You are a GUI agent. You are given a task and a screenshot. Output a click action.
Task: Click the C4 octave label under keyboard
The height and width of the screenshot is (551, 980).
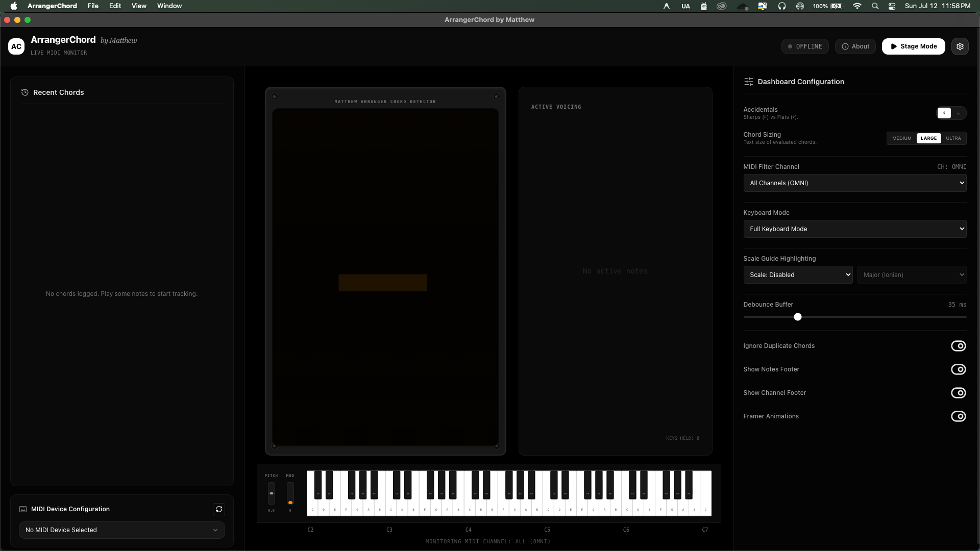[x=468, y=530]
